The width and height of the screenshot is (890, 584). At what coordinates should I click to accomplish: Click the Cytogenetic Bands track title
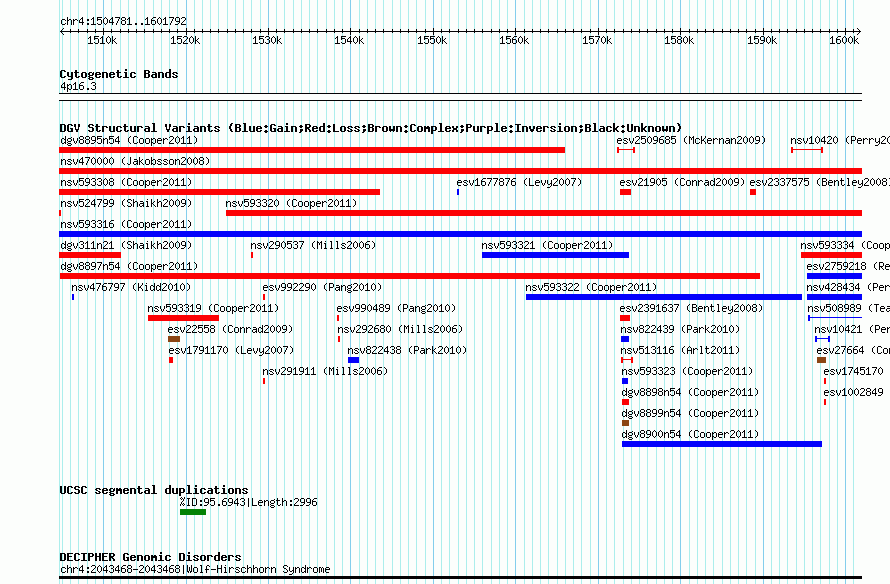(119, 74)
